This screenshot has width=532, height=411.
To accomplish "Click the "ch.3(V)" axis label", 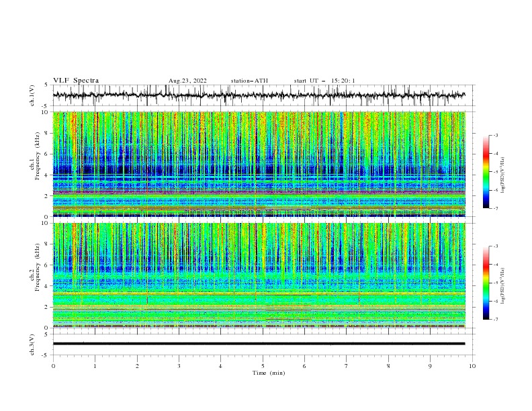I will [x=32, y=345].
